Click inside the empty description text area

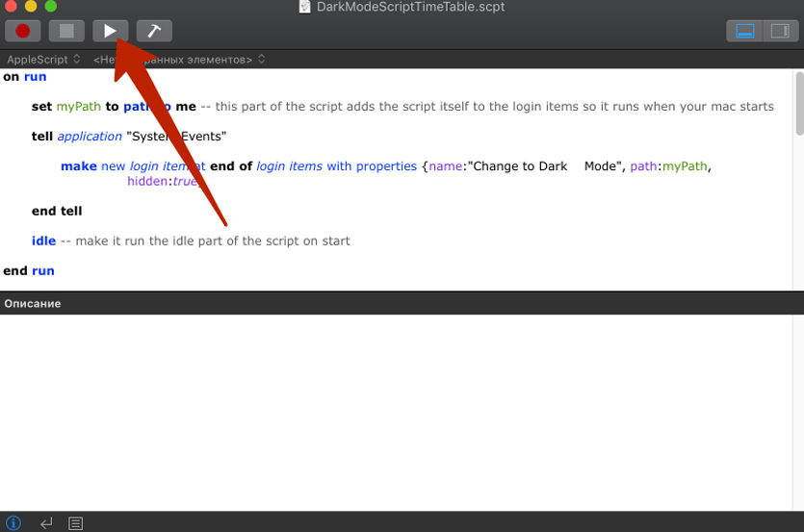tap(396, 412)
